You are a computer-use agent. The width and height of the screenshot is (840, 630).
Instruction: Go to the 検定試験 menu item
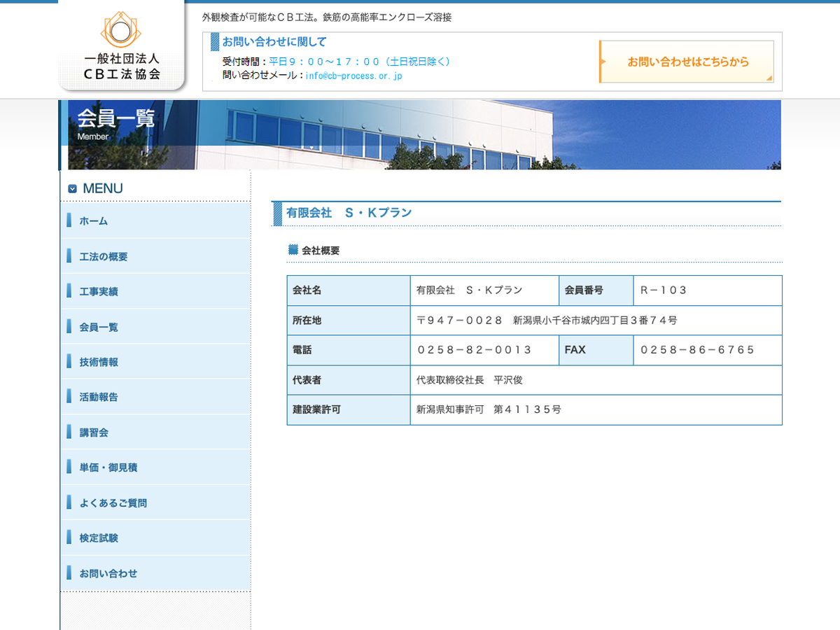(99, 538)
